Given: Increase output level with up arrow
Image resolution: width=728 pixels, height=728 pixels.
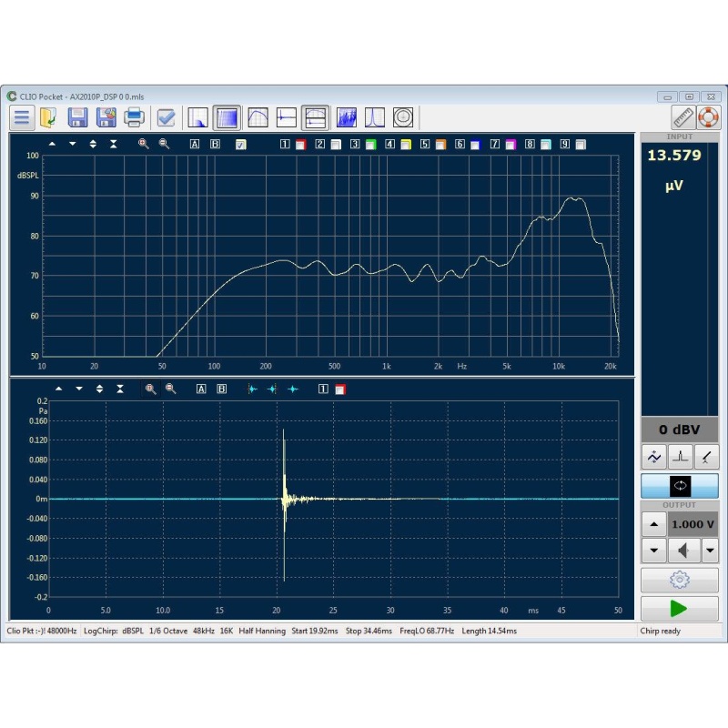Looking at the screenshot, I should click(x=654, y=525).
